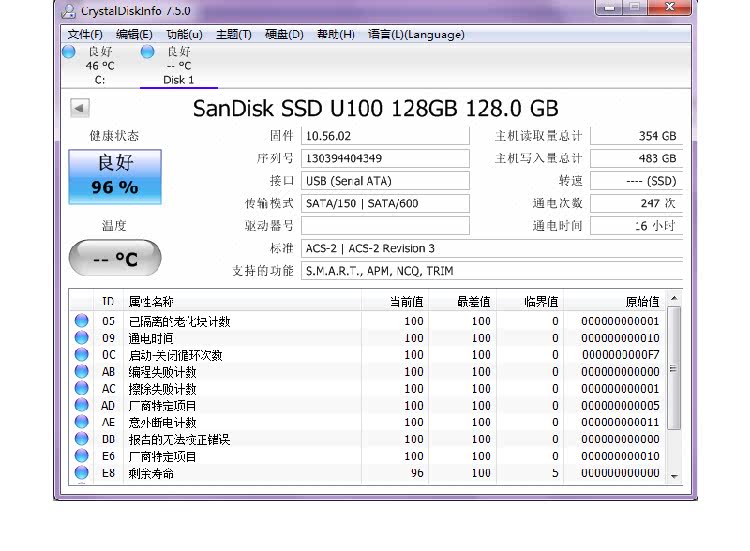Screen dimensions: 750x551
Task: Click the supported features field S.M.A.R.T., APM, NCQ, TRIM
Action: [x=492, y=271]
